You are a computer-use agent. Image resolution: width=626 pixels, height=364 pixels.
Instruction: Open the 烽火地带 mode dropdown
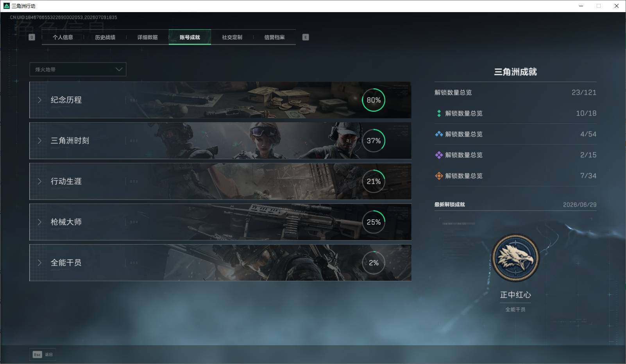(78, 70)
